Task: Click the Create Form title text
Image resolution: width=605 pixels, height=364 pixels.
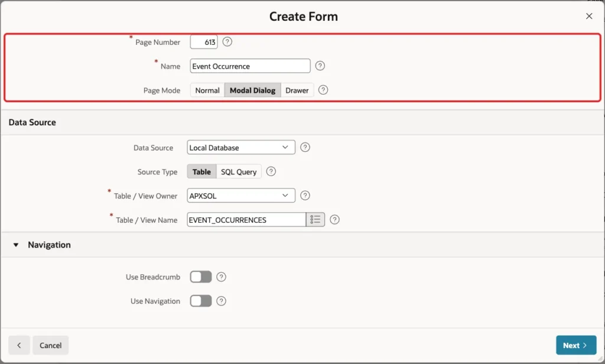Action: [304, 17]
